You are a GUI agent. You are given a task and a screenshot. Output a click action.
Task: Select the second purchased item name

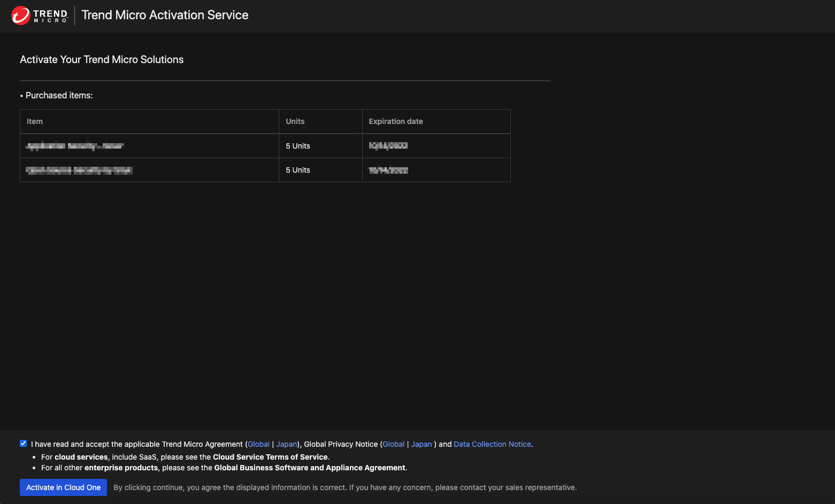(79, 170)
